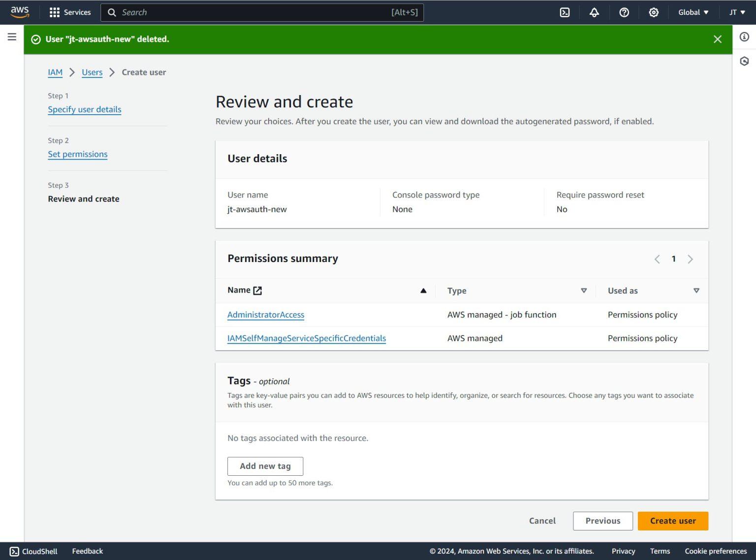The height and width of the screenshot is (560, 756).
Task: Click the Add new tag button
Action: point(265,466)
